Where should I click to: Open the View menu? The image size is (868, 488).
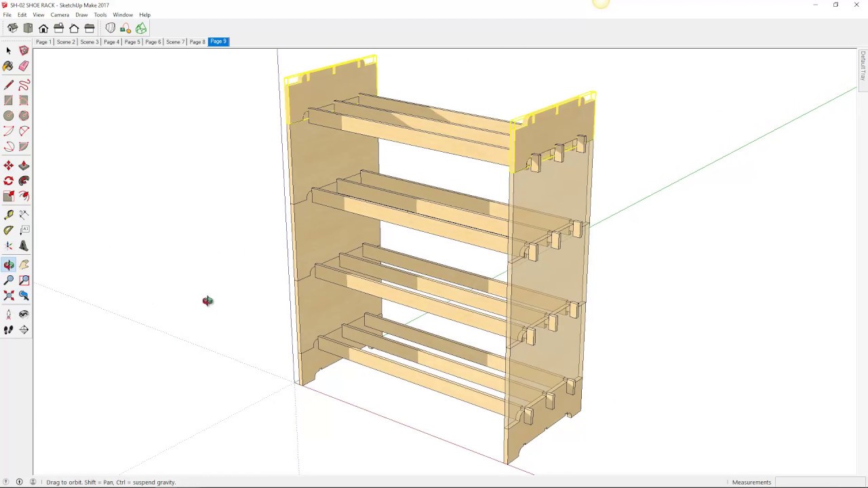coord(39,15)
